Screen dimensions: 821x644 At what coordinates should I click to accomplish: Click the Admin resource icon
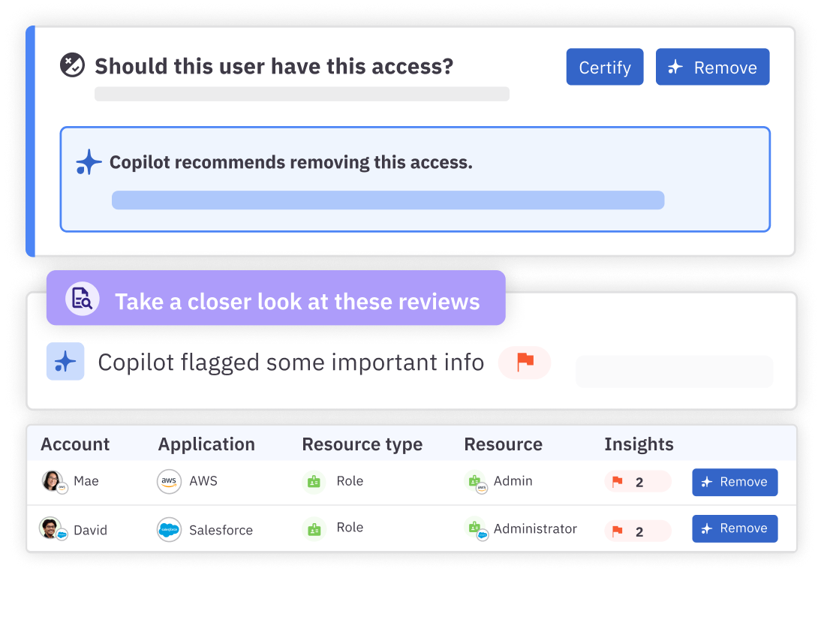coord(474,481)
